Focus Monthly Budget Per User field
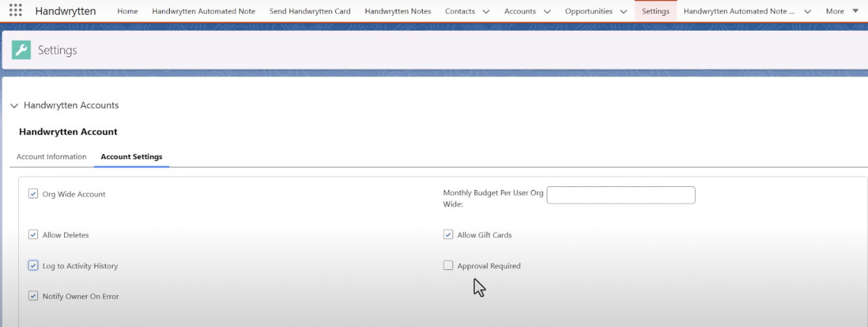The height and width of the screenshot is (327, 868). [x=620, y=195]
